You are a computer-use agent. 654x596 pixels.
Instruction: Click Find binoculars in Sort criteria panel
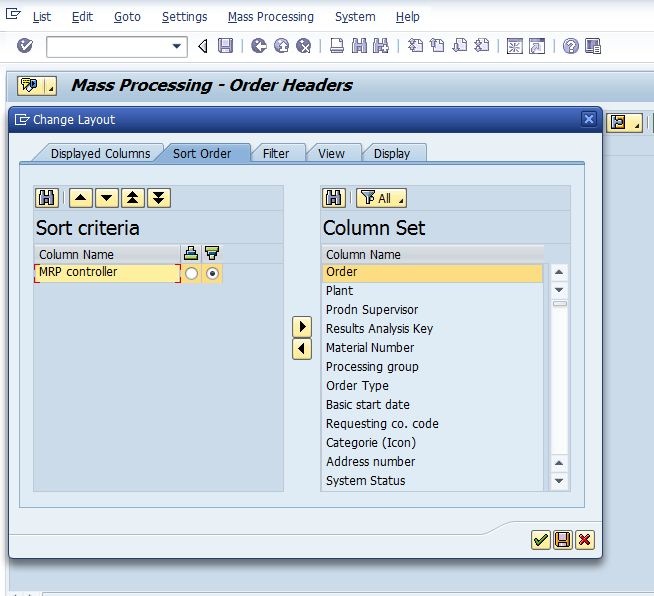click(46, 198)
